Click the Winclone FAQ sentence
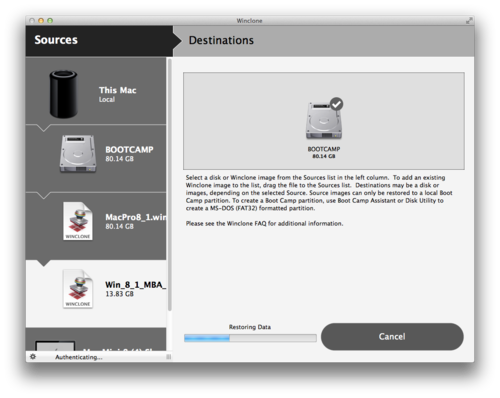 click(264, 223)
